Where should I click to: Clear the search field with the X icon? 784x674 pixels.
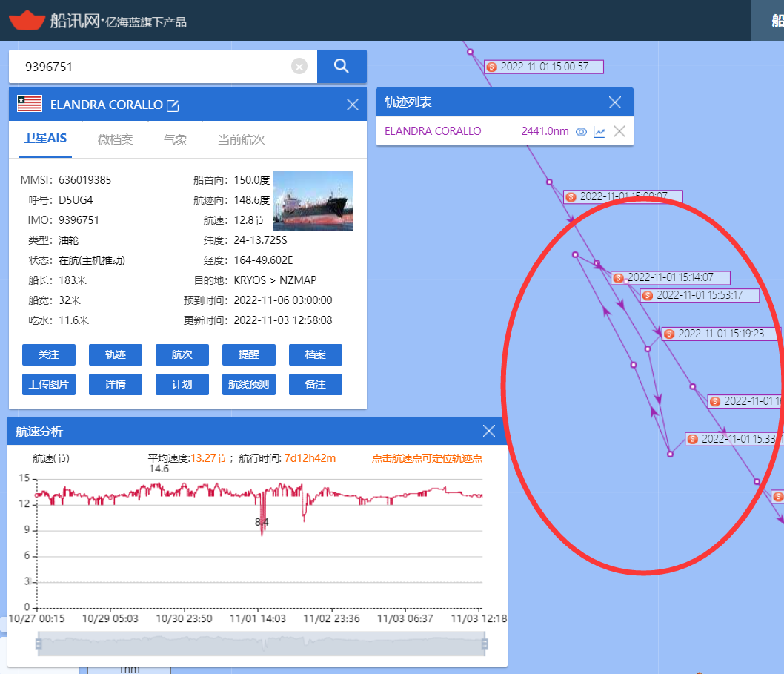pyautogui.click(x=299, y=67)
